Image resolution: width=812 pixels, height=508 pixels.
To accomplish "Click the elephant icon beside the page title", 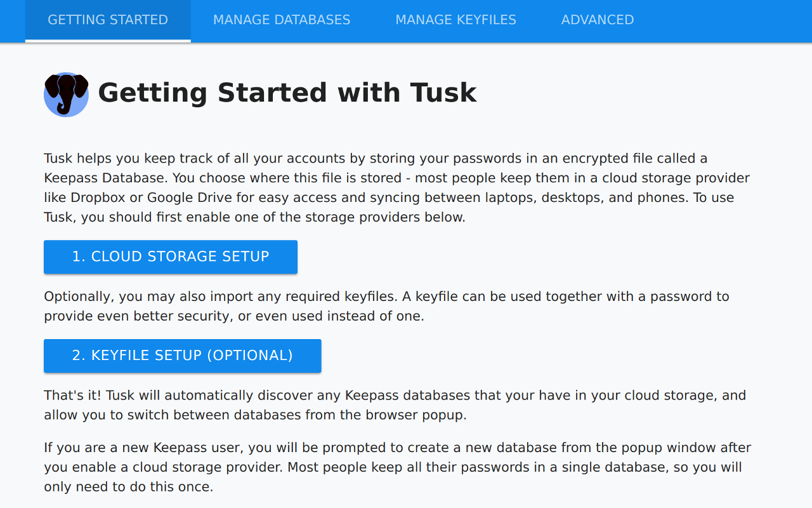I will [65, 94].
